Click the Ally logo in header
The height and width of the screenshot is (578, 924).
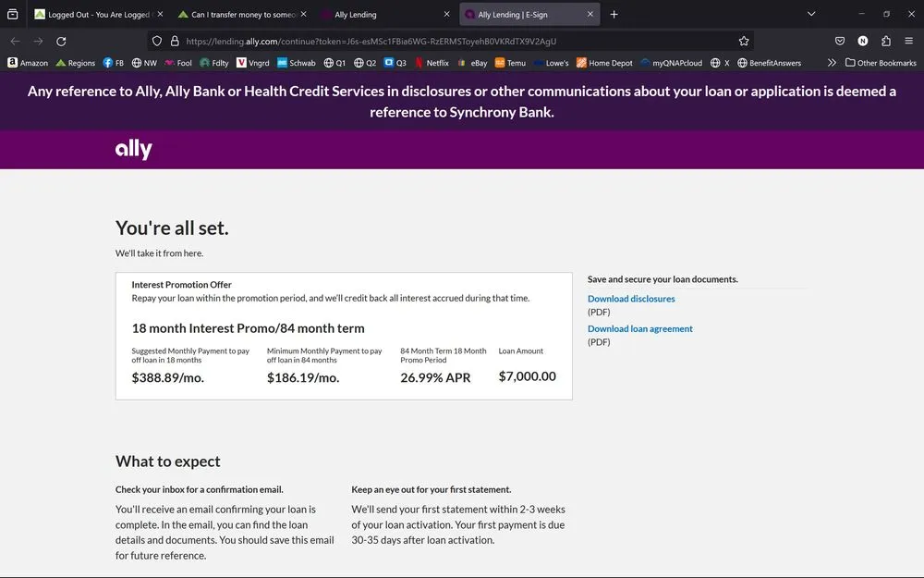coord(134,150)
